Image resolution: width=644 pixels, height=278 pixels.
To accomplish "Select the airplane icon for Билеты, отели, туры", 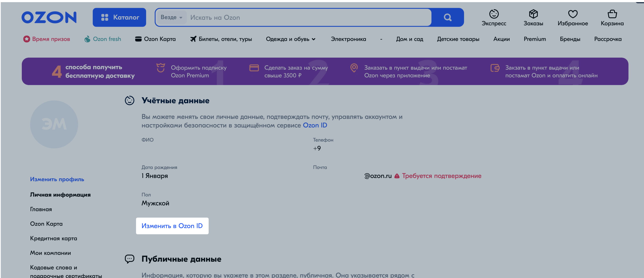I will click(x=193, y=39).
